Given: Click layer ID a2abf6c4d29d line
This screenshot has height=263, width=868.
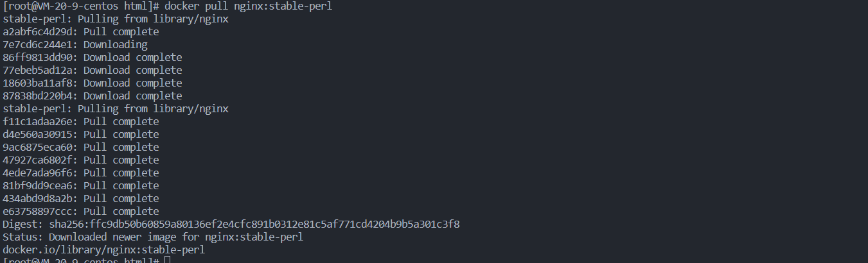Looking at the screenshot, I should pos(81,31).
